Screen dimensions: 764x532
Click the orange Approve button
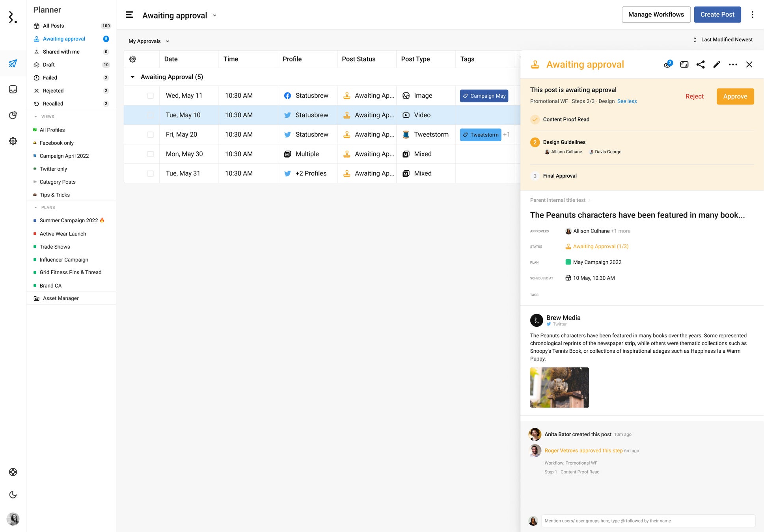[x=735, y=97]
